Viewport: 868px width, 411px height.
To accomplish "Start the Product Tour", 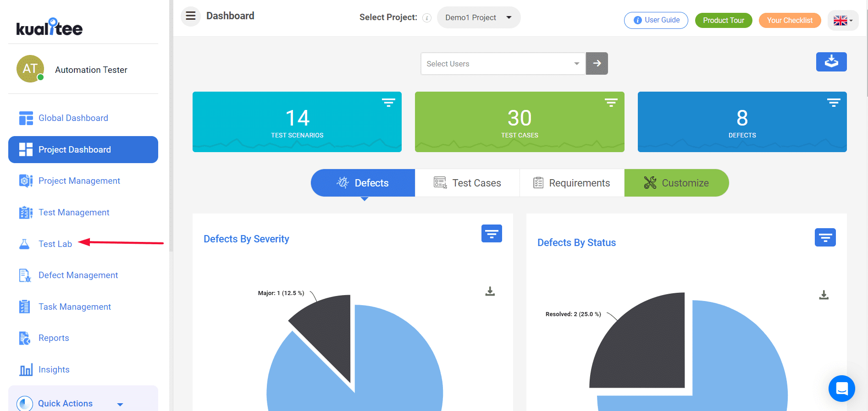I will (724, 20).
